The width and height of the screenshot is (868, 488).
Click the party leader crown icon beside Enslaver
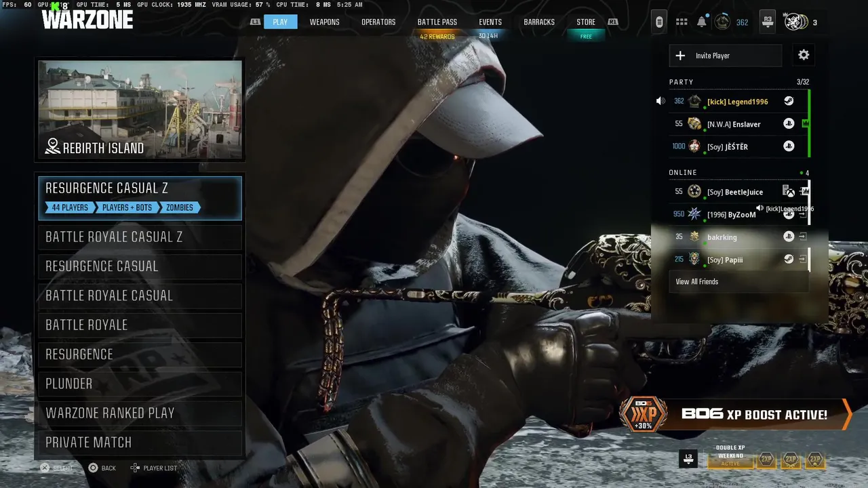pos(806,123)
